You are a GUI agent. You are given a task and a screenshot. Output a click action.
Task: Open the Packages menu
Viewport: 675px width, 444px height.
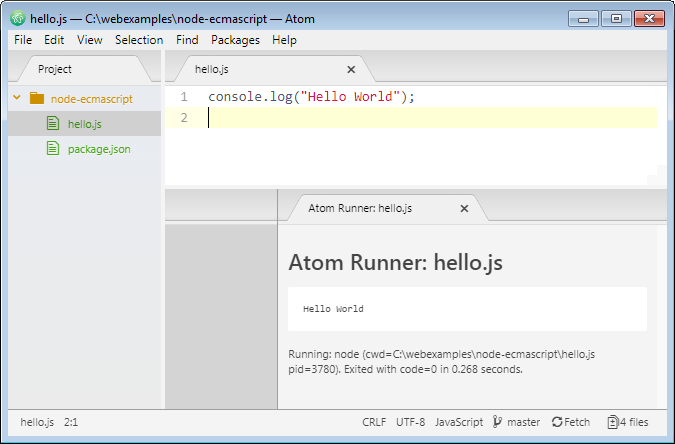[x=235, y=40]
